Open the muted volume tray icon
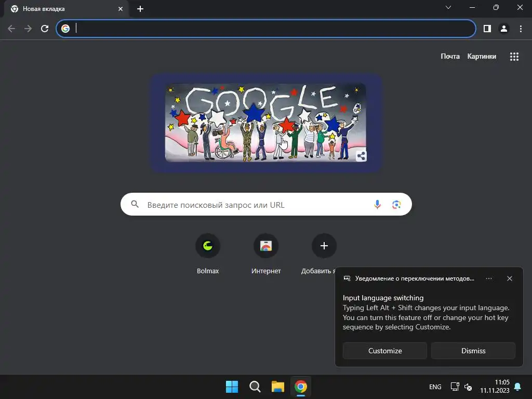532x399 pixels. pyautogui.click(x=468, y=387)
